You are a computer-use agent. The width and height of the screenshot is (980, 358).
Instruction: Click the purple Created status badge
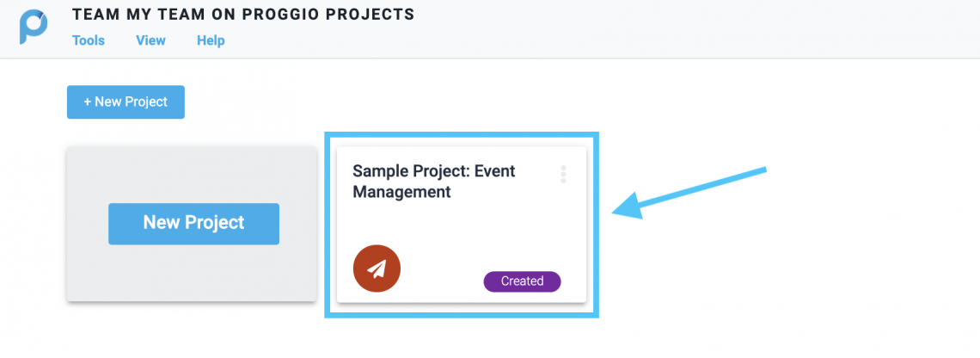(522, 281)
